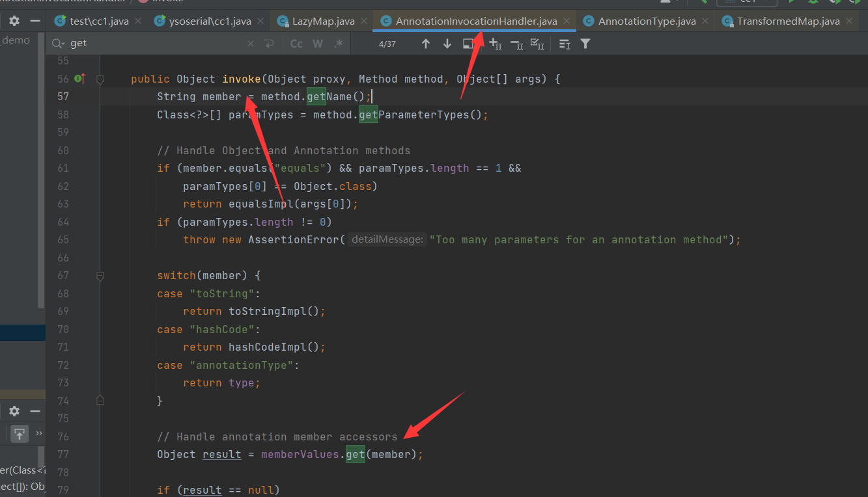Switch to TransformedMap.java tab
The image size is (868, 497).
point(788,21)
